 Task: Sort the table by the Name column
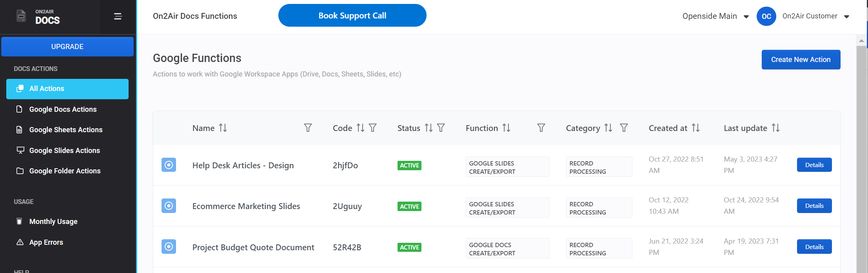pos(223,128)
